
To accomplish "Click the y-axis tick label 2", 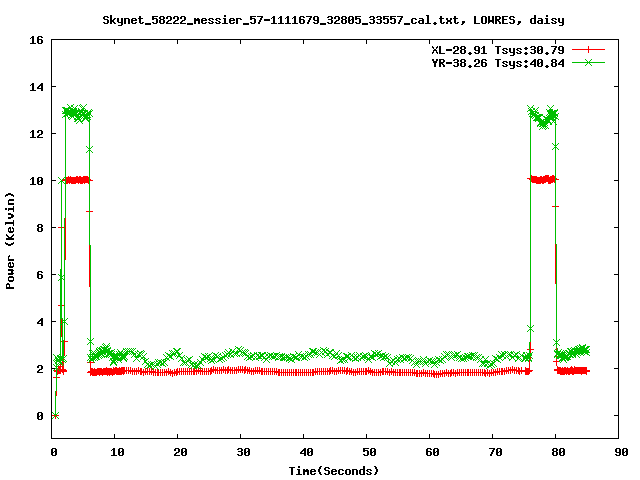I will click(40, 369).
